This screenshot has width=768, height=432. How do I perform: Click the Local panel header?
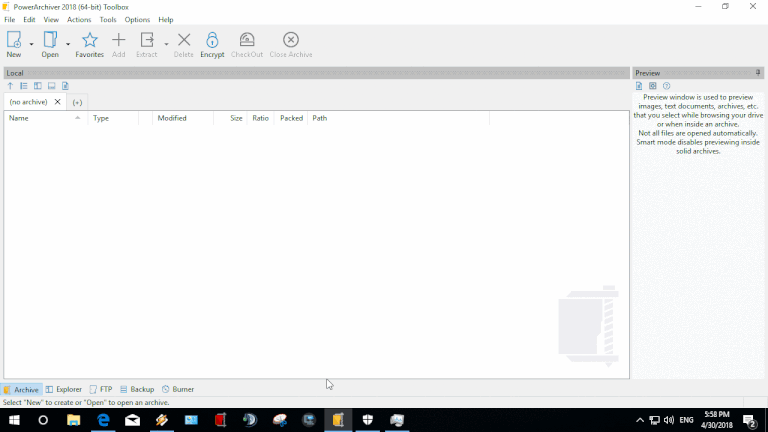316,73
